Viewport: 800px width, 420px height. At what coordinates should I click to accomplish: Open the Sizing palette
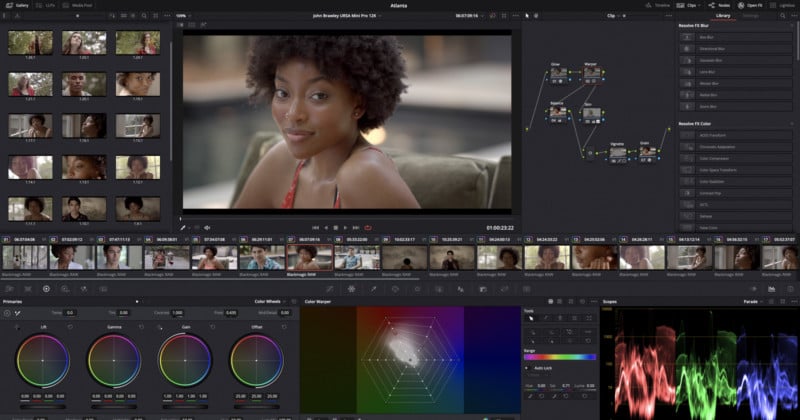[505, 289]
